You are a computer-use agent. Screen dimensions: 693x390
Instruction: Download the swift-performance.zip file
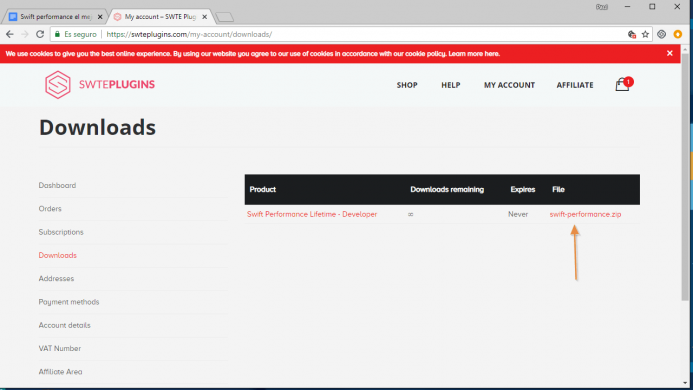tap(585, 214)
